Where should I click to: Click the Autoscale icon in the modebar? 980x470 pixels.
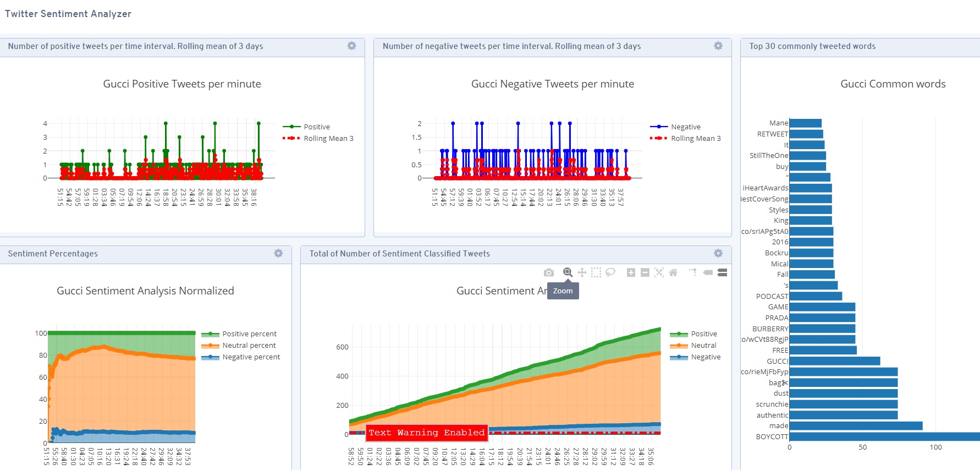coord(659,272)
